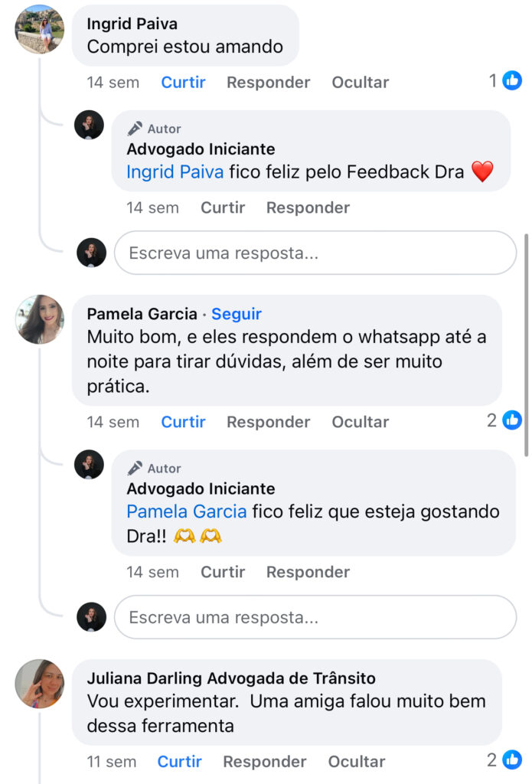Click Advogado Iniciante avatar beside reply to Ingrid

click(x=89, y=125)
